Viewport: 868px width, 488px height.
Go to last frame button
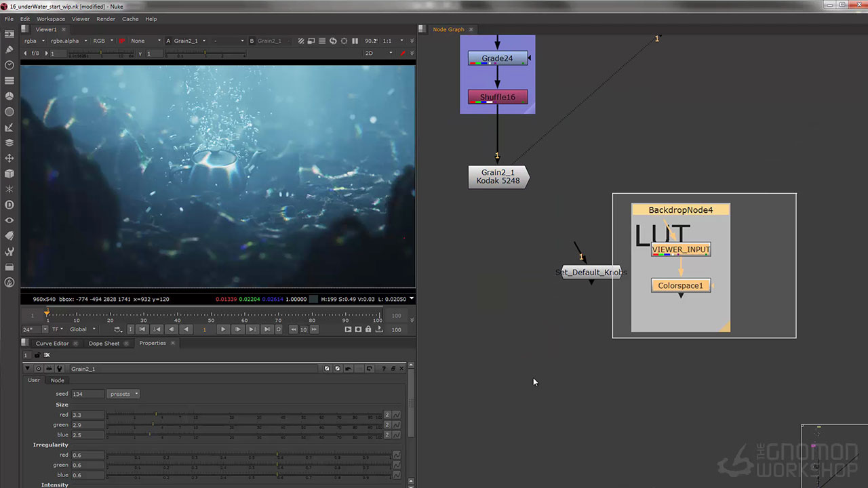[x=267, y=329]
